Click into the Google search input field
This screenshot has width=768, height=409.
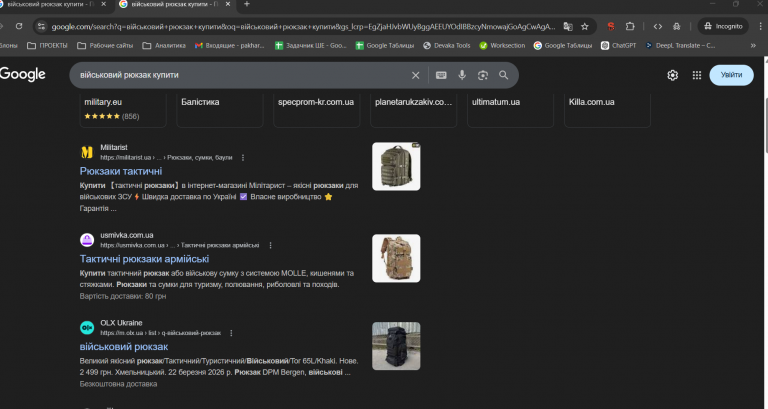click(240, 75)
